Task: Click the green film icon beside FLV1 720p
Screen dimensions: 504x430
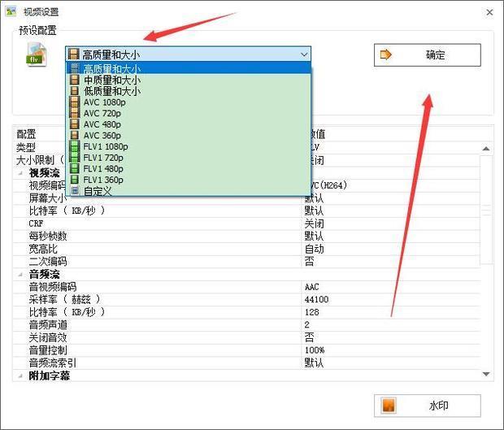Action: [75, 158]
